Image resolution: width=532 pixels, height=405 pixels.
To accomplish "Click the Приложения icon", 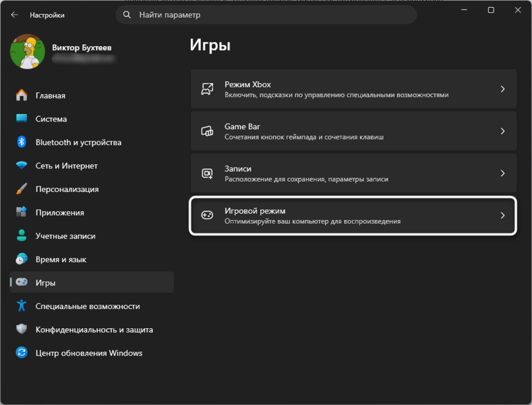I will [21, 212].
